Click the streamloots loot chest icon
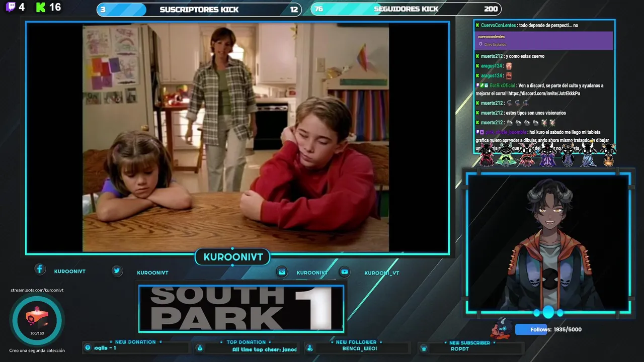Image resolution: width=644 pixels, height=362 pixels. click(37, 317)
